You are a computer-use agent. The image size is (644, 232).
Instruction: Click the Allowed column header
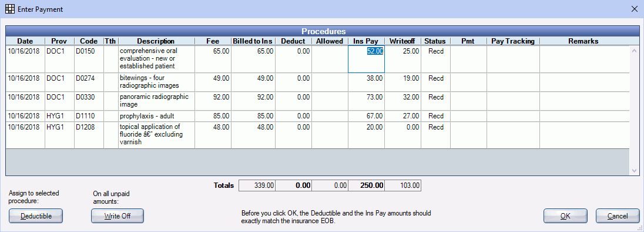tap(330, 41)
